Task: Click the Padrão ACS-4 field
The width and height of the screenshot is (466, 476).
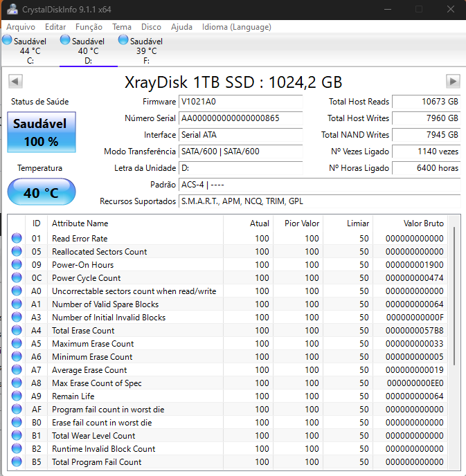Action: 320,185
